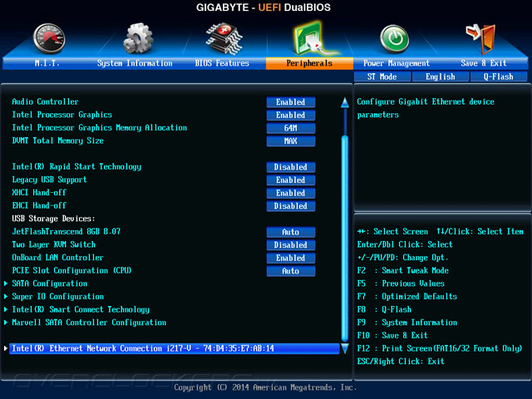The image size is (532, 399).
Task: Open the M.I.T. tab
Action: [x=47, y=63]
